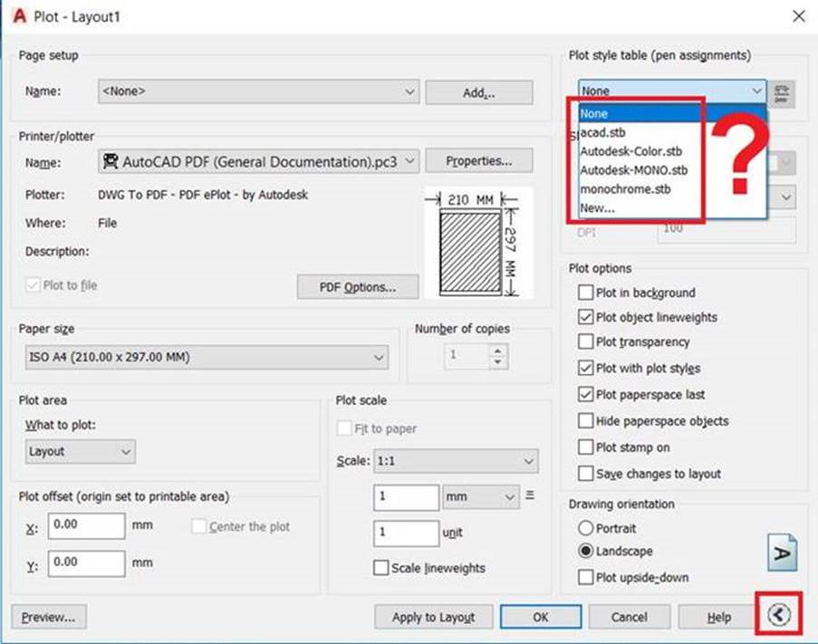Click the paper size preview thumbnail
Image resolution: width=818 pixels, height=644 pixels.
click(x=478, y=243)
